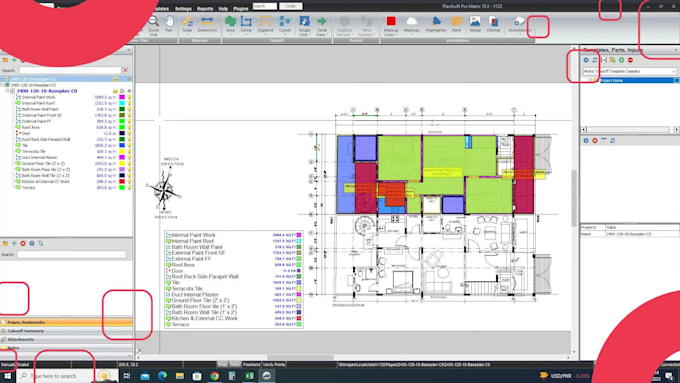Click green plus in lower-left bookmarks toolbar
This screenshot has width=680, height=383.
[14, 243]
